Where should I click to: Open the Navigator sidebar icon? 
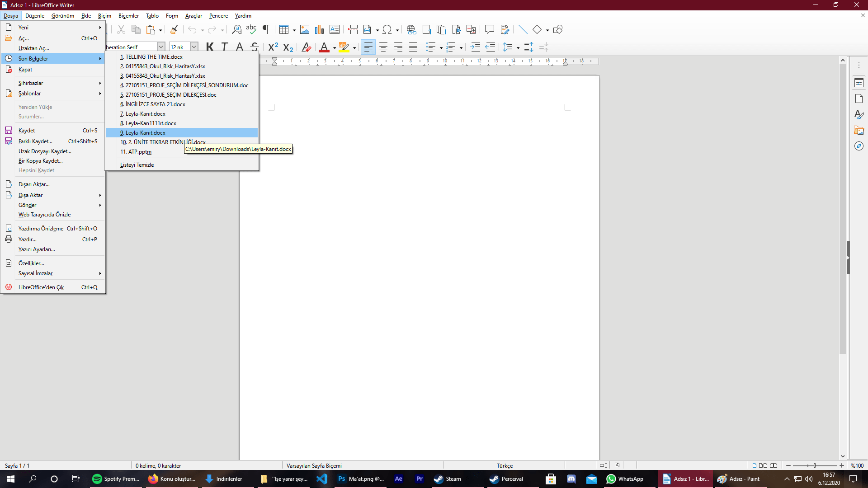[859, 146]
